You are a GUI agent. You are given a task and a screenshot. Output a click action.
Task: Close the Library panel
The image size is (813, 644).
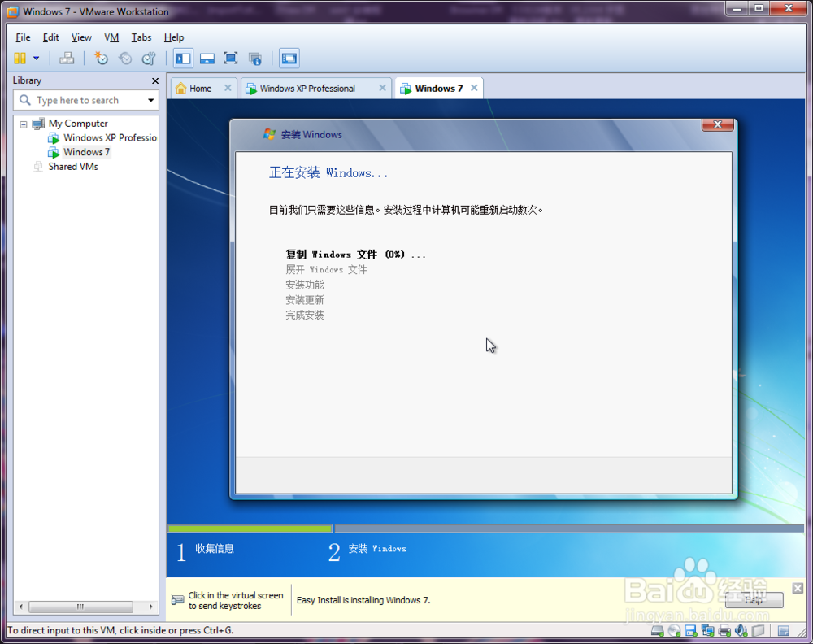pyautogui.click(x=155, y=80)
